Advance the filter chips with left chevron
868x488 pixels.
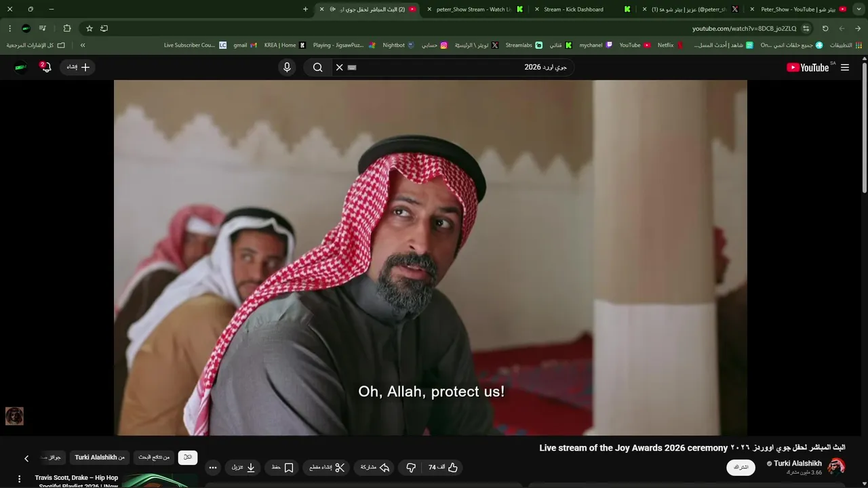coord(26,459)
